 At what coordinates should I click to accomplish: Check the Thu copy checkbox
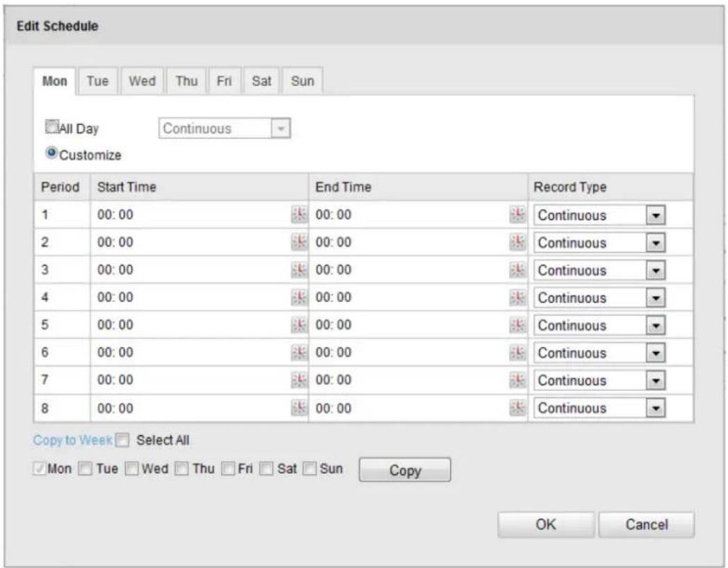point(181,469)
